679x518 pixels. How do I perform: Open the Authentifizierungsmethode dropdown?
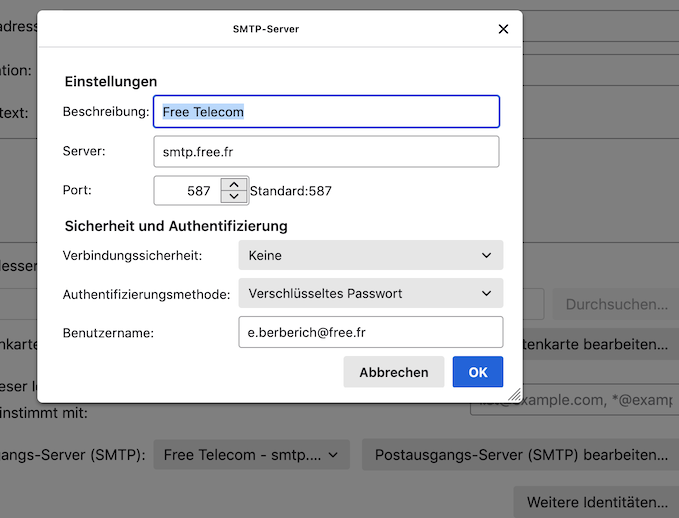[370, 293]
